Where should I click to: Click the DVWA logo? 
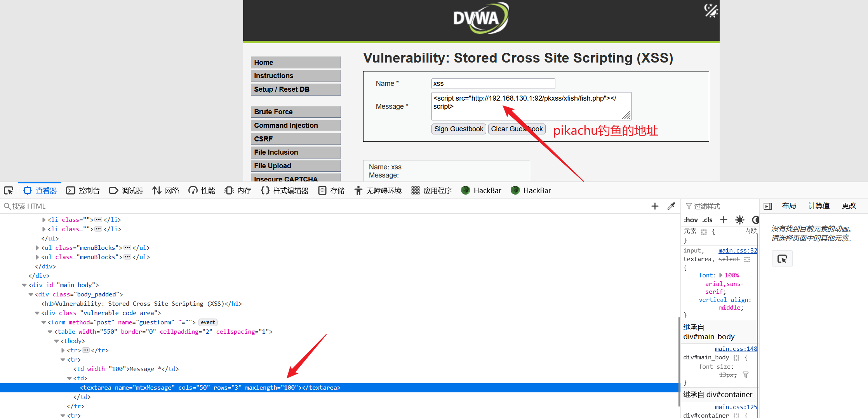[481, 18]
